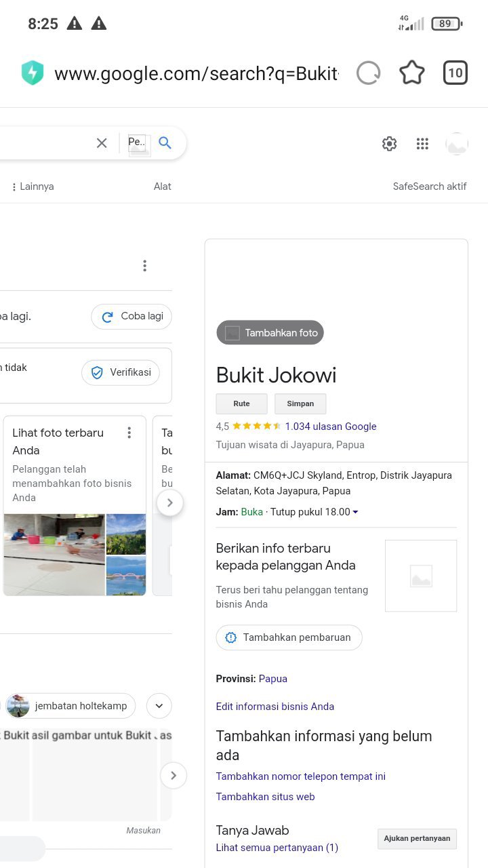488x868 pixels.
Task: Click the blue search magnifier icon
Action: (x=165, y=143)
